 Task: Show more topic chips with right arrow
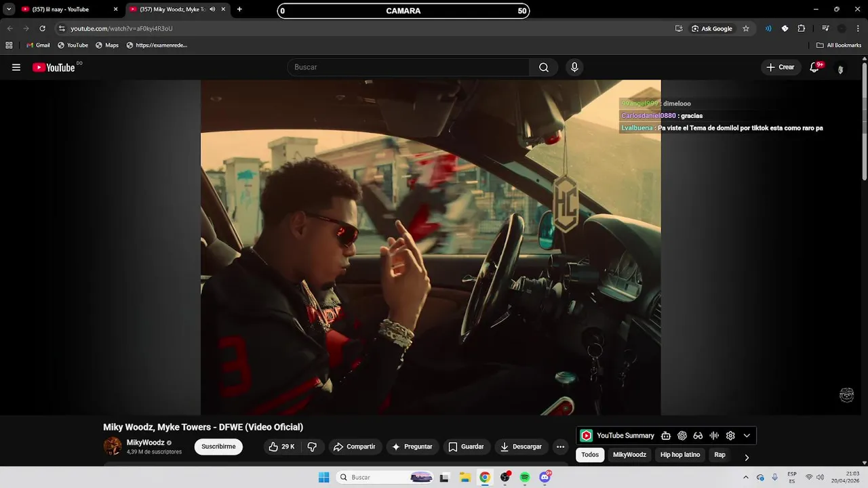(x=747, y=457)
